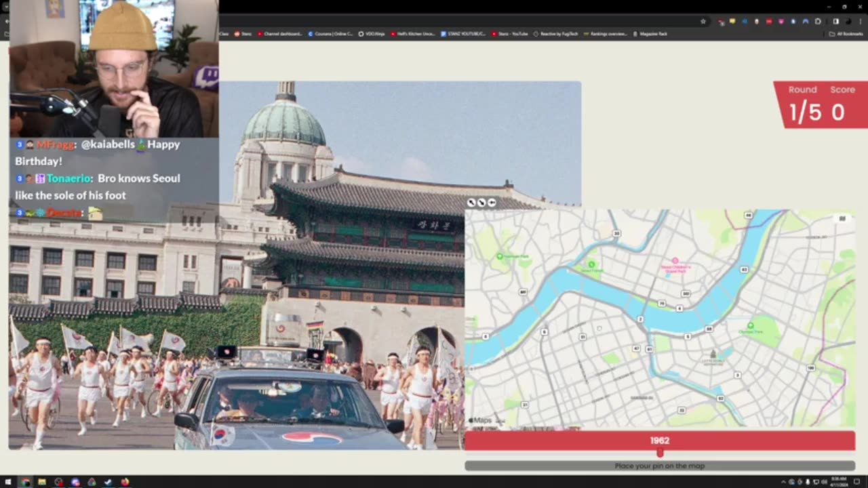Click the streamer webcam overlay
Image resolution: width=868 pixels, height=488 pixels.
click(x=113, y=68)
